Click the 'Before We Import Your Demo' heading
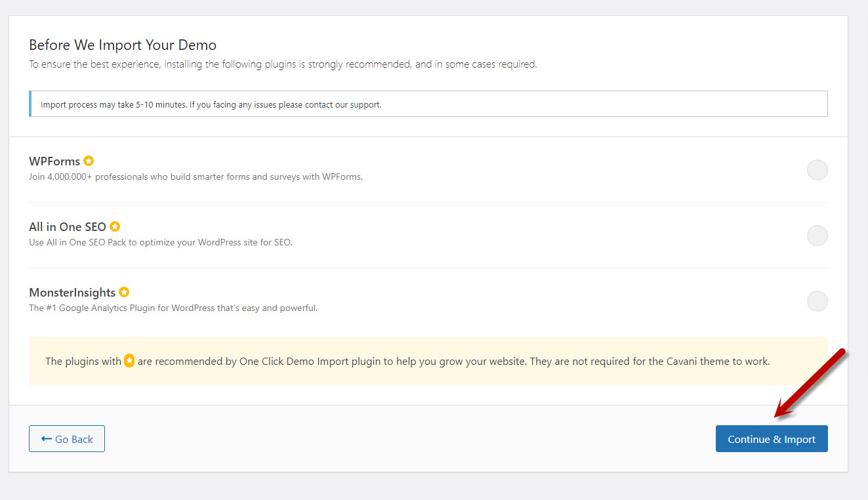The image size is (868, 500). click(x=123, y=45)
